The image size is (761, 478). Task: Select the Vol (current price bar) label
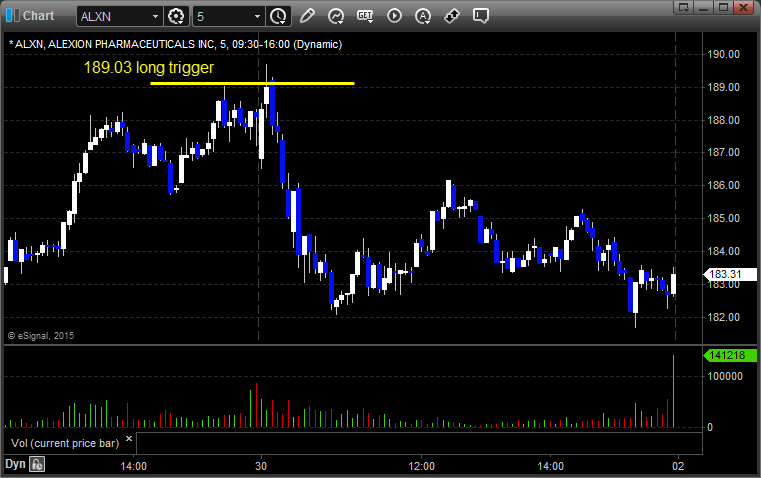65,443
